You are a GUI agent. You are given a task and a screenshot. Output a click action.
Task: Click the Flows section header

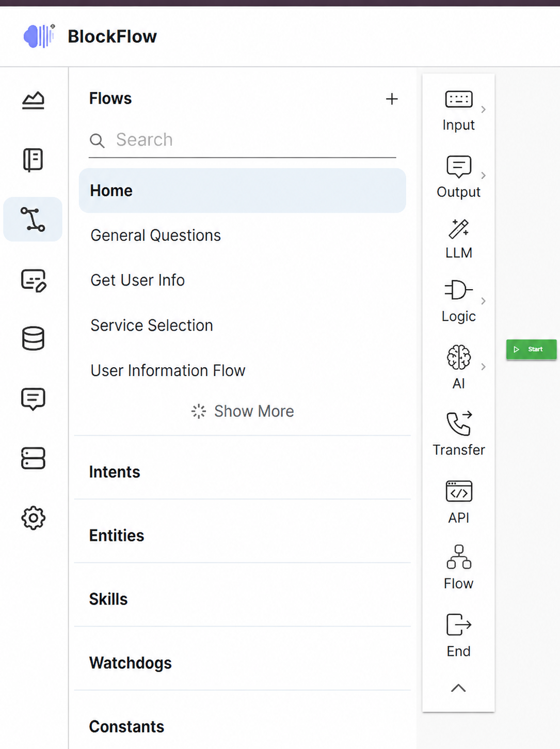[x=110, y=99]
